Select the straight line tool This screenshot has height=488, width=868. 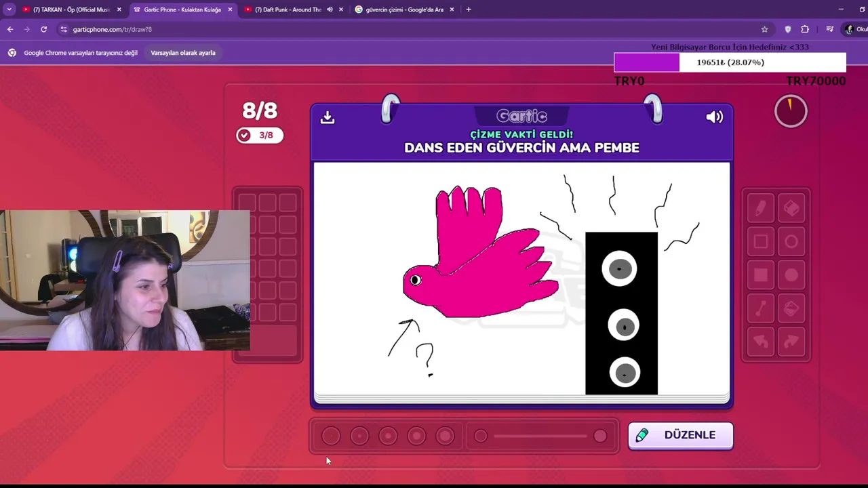pyautogui.click(x=760, y=309)
